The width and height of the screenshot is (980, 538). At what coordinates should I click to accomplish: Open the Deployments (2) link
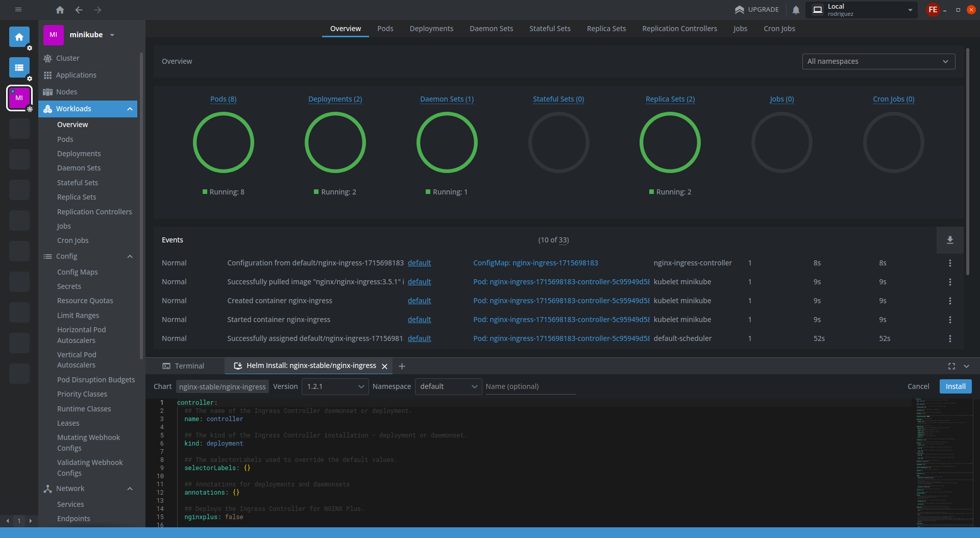[x=335, y=99]
